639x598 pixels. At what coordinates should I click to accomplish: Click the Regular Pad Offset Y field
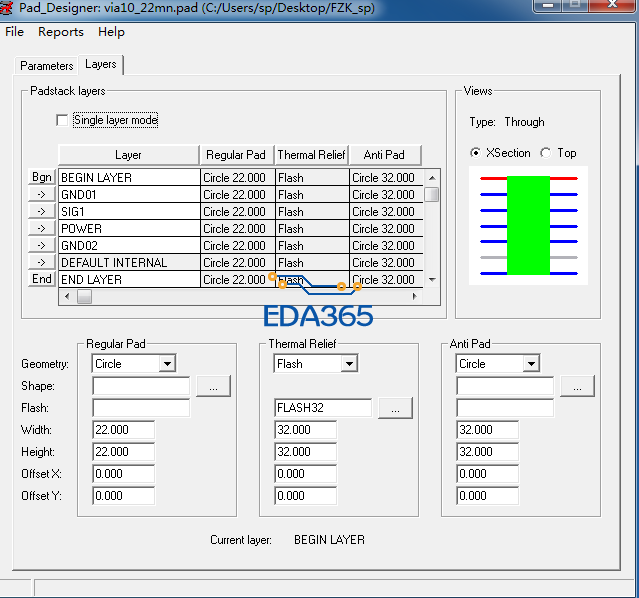[x=123, y=496]
